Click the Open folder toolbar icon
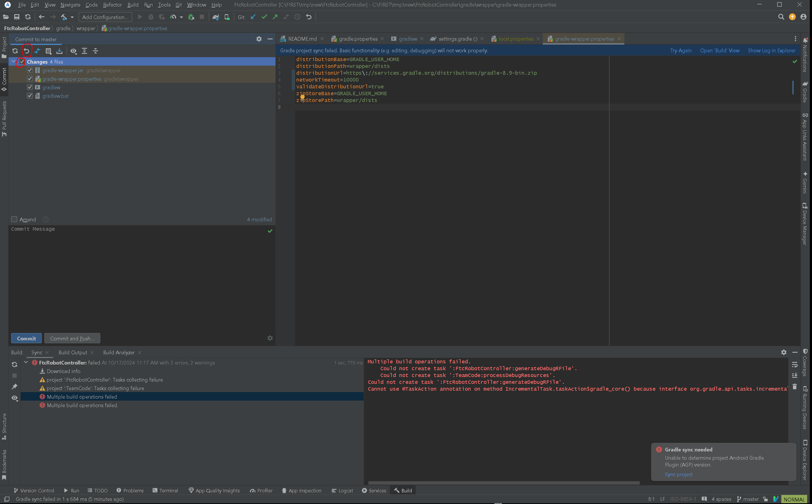 tap(6, 17)
